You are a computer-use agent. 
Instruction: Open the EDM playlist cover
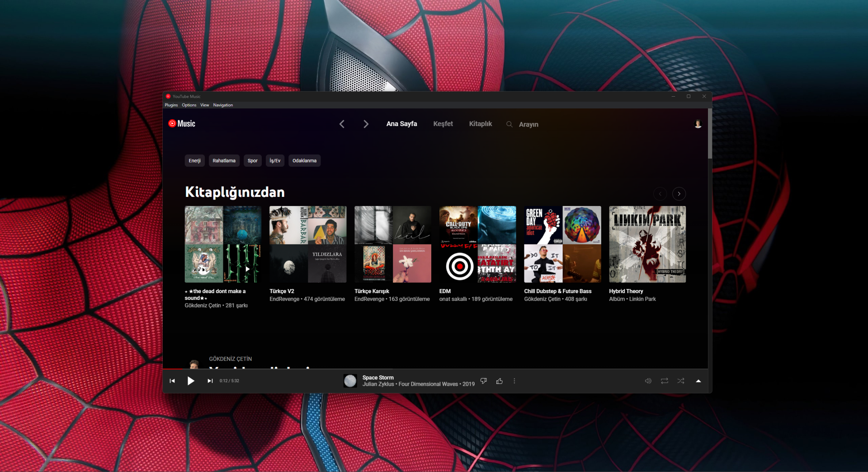[478, 244]
